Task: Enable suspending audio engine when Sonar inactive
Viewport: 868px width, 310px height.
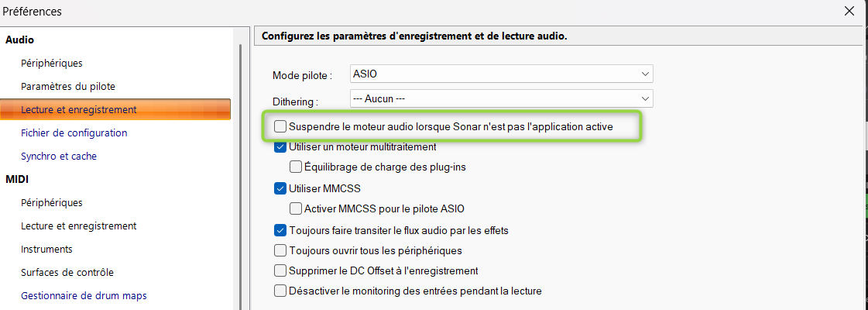Action: pos(280,127)
